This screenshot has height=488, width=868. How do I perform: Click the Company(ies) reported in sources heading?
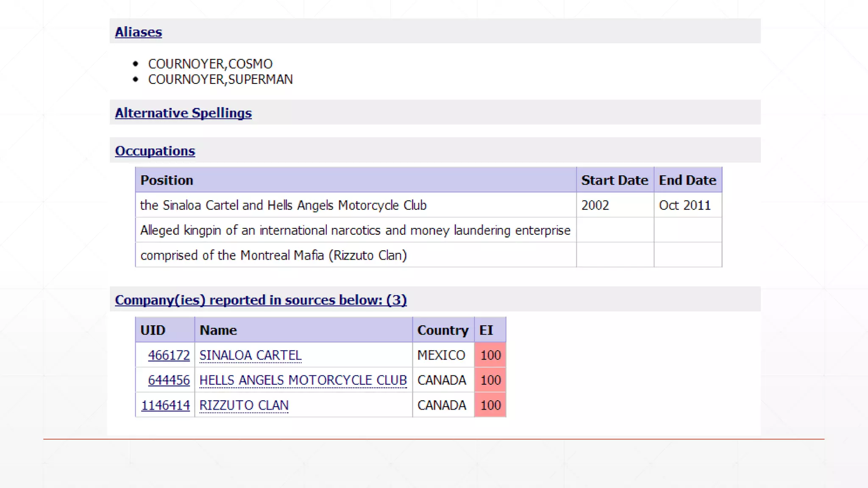click(x=261, y=300)
